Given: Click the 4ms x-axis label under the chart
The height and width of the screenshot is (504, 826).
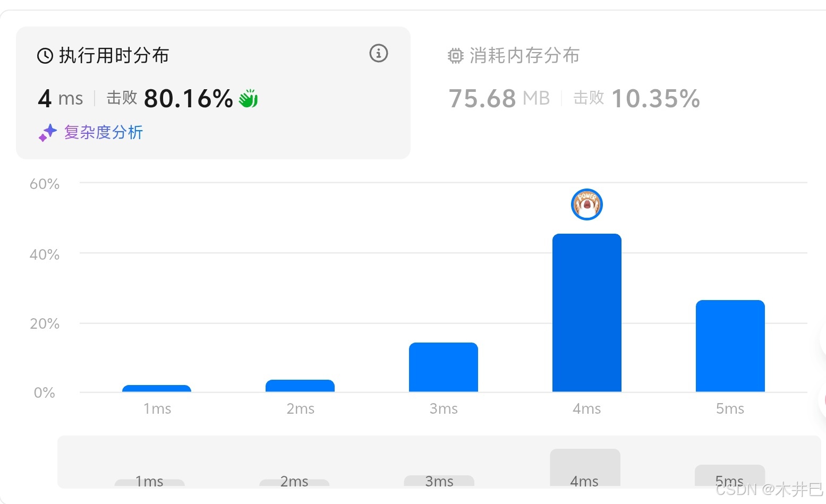Looking at the screenshot, I should (x=587, y=409).
